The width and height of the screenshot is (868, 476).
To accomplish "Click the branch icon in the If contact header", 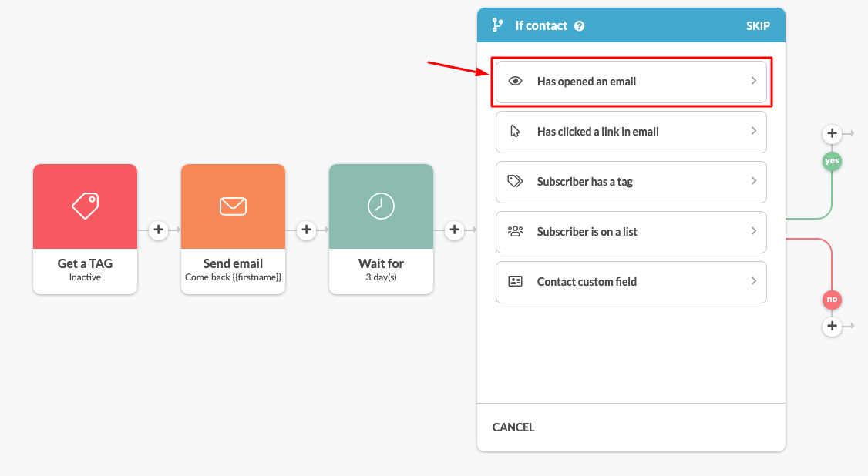I will [x=499, y=25].
